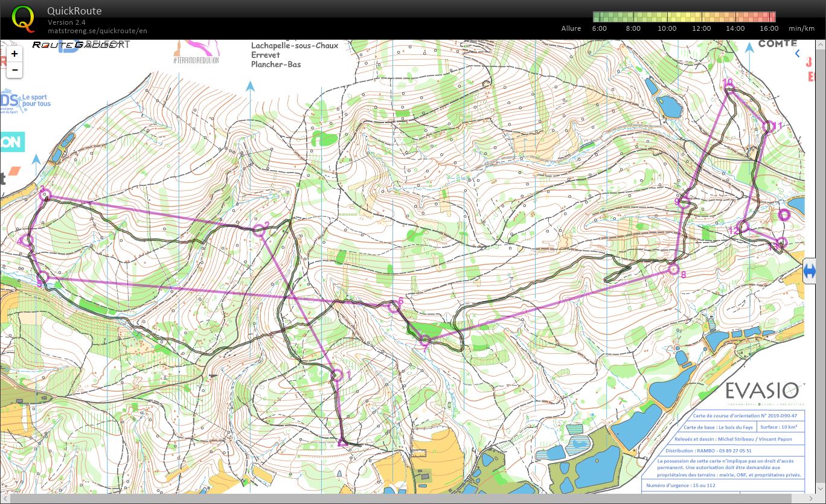Click the 10:00 pace label
826x504 pixels.
point(667,28)
